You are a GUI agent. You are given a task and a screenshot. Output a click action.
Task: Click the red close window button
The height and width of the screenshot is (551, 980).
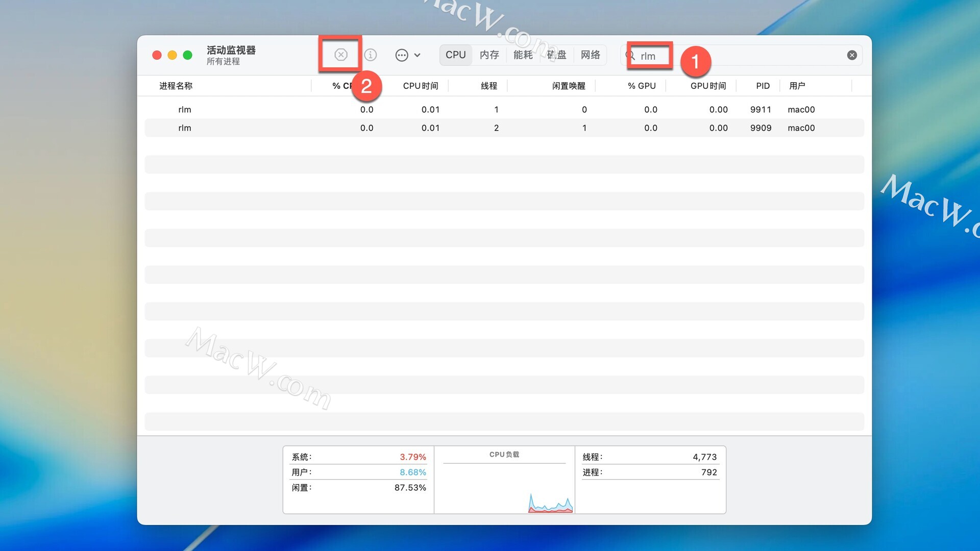pos(157,55)
